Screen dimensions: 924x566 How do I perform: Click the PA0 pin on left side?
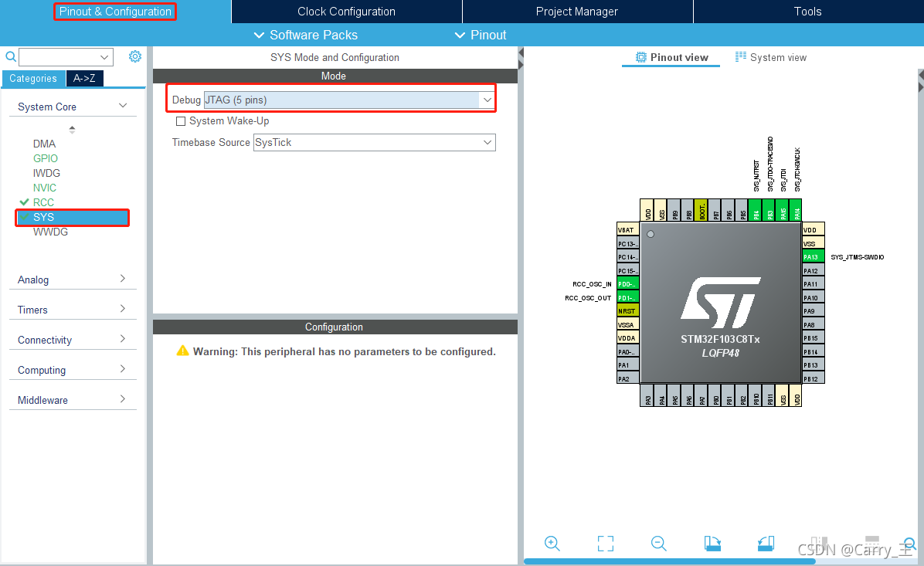tap(627, 351)
